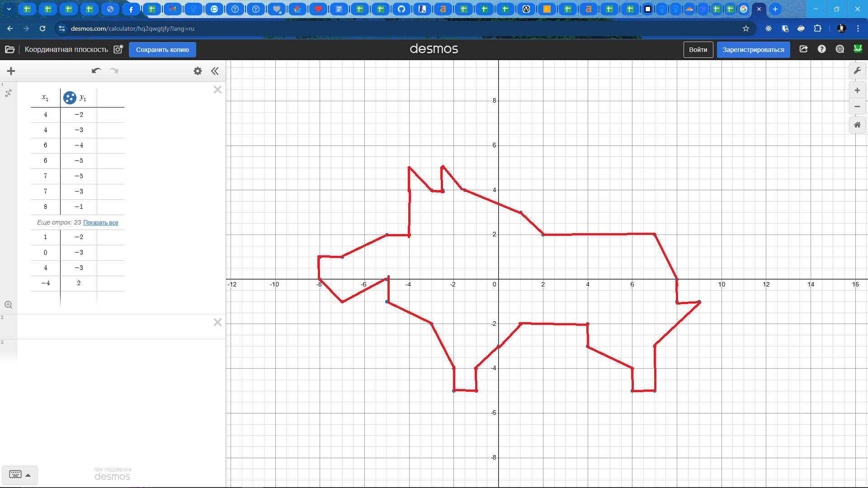
Task: Reset graph to default home view
Action: [857, 125]
